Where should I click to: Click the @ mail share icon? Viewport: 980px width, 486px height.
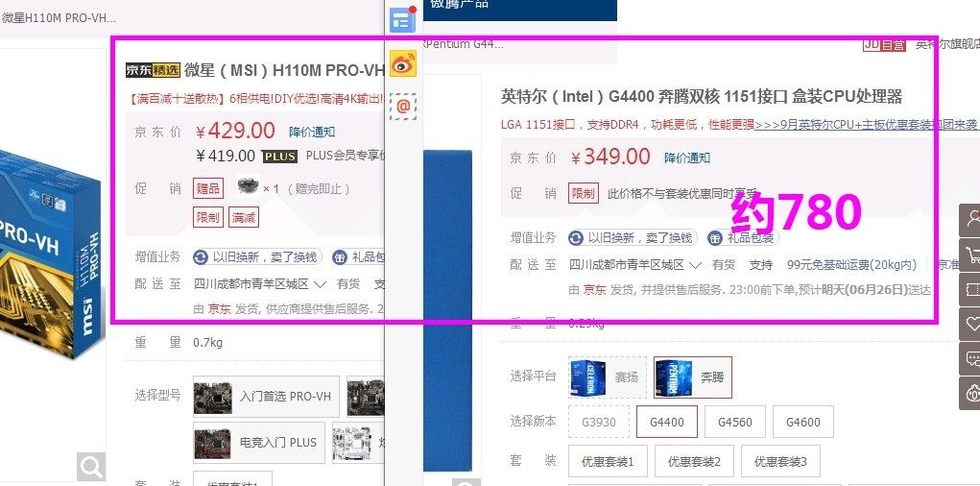coord(402,107)
